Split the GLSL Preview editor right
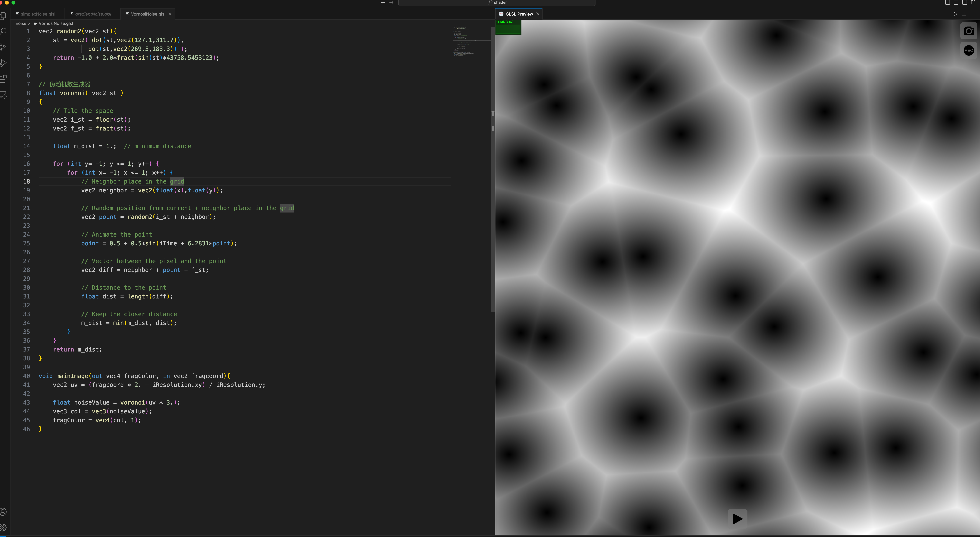This screenshot has height=537, width=980. click(964, 14)
